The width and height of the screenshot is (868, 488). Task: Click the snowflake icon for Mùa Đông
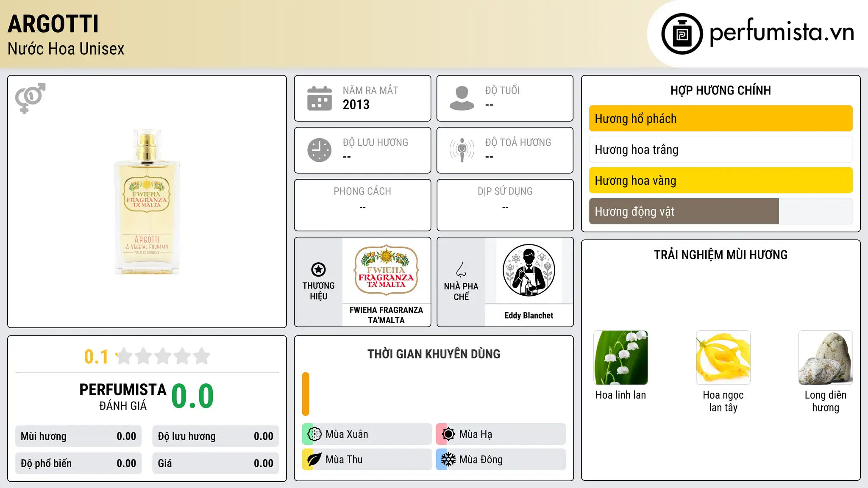(x=448, y=460)
